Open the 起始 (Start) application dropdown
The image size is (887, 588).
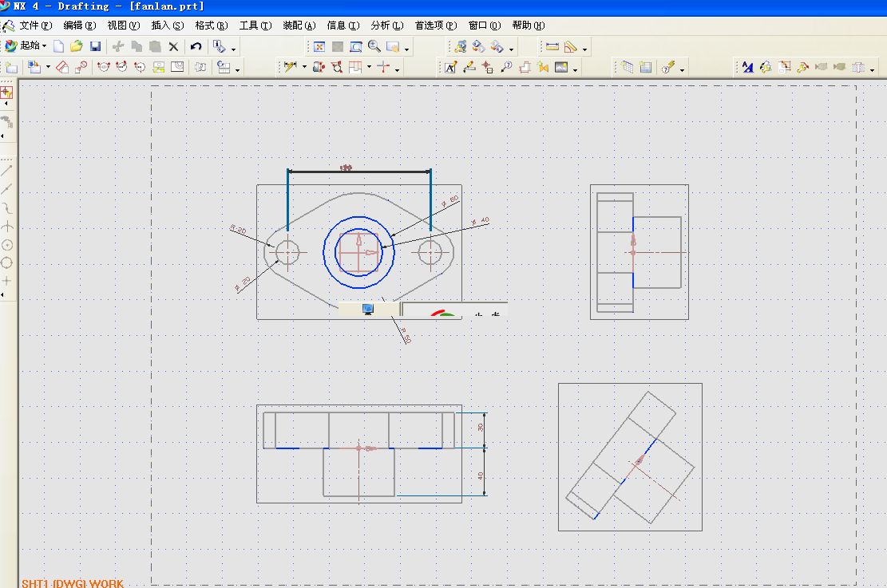pyautogui.click(x=26, y=45)
